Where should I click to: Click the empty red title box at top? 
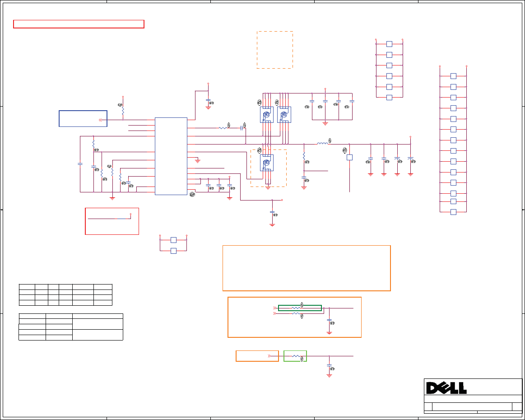(79, 24)
